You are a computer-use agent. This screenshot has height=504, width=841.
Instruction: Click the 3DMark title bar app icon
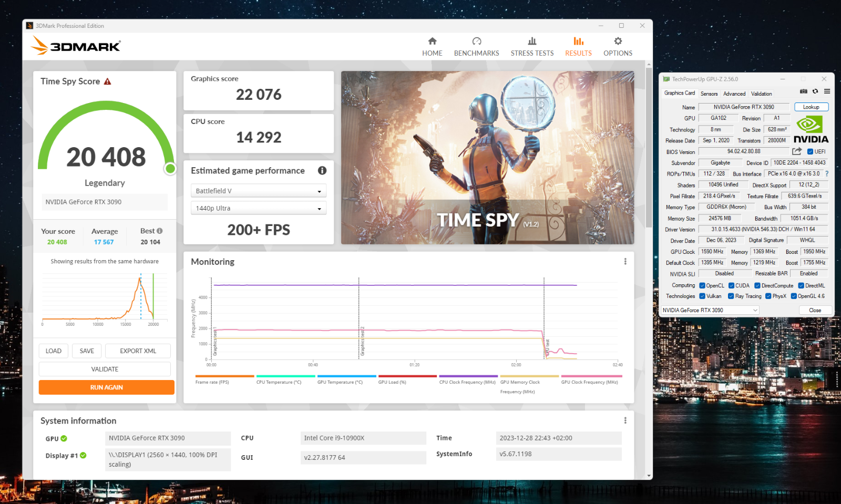[x=30, y=26]
